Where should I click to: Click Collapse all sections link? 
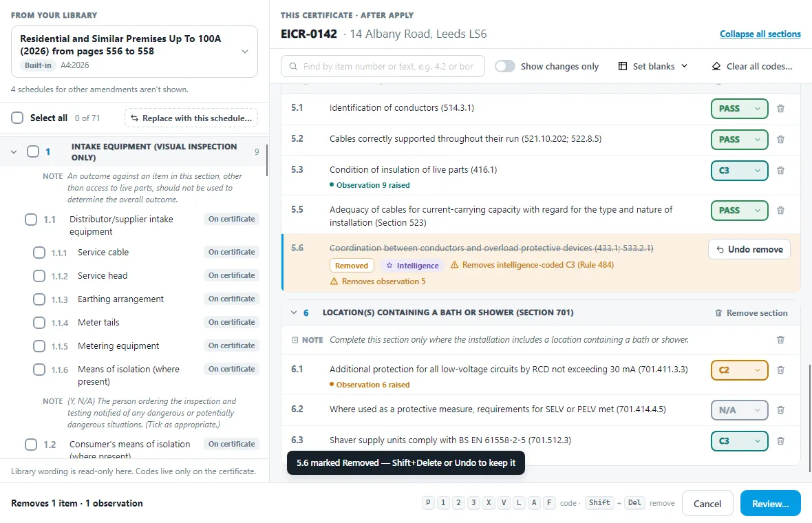[x=760, y=34]
